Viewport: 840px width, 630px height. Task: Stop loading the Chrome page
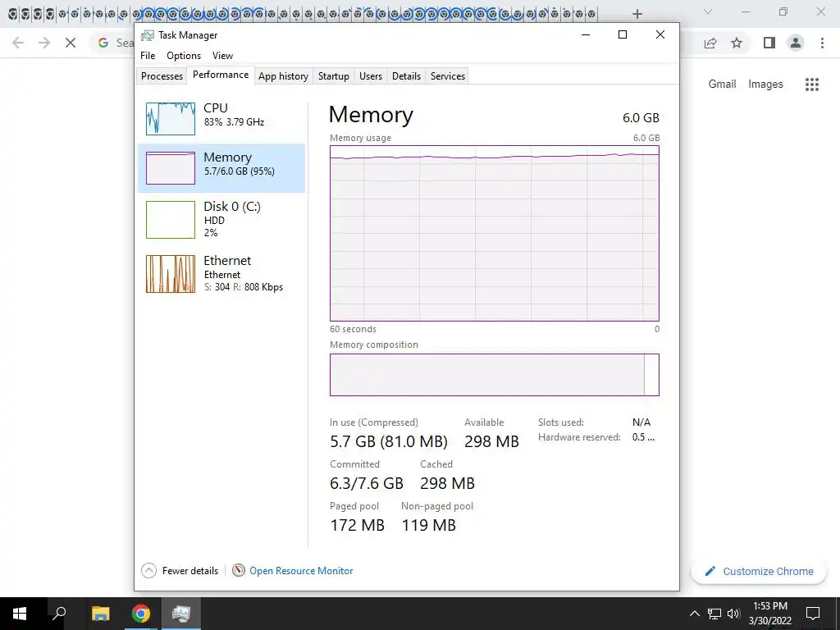coord(71,43)
